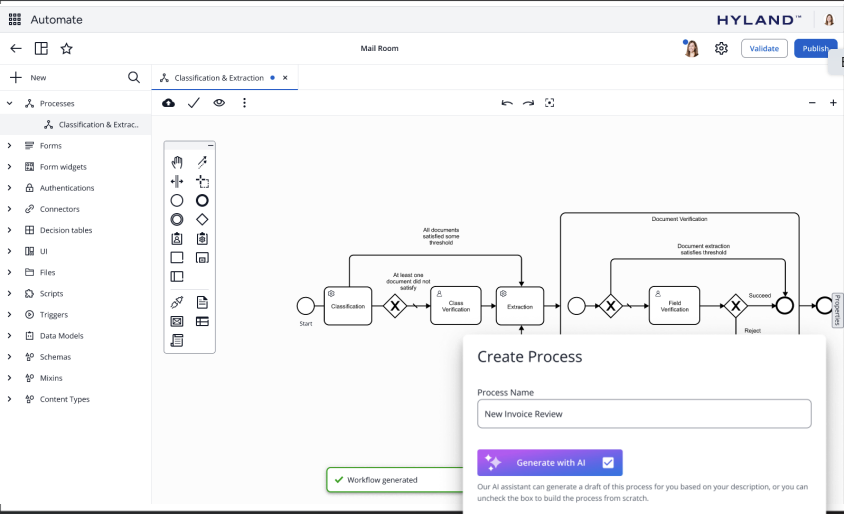Click the search magnifier in sidebar
The width and height of the screenshot is (844, 514).
coord(134,77)
